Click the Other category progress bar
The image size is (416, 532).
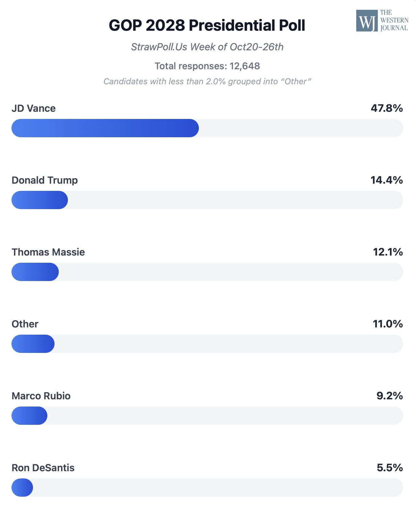pyautogui.click(x=207, y=344)
